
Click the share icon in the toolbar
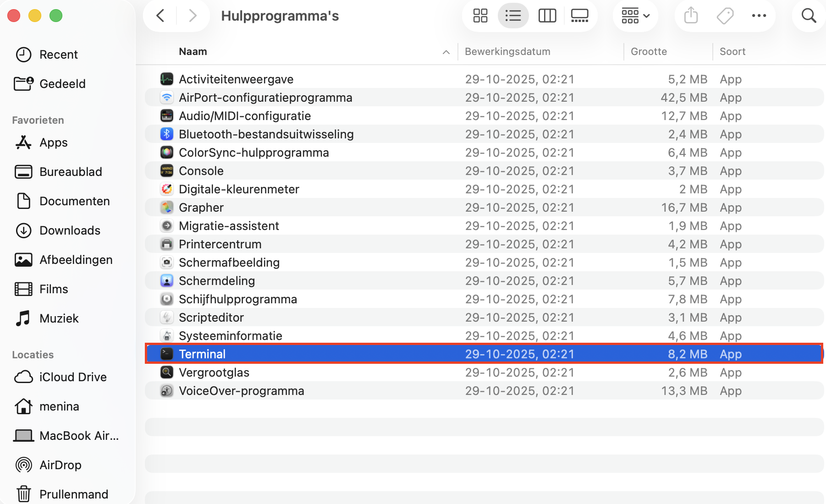690,15
